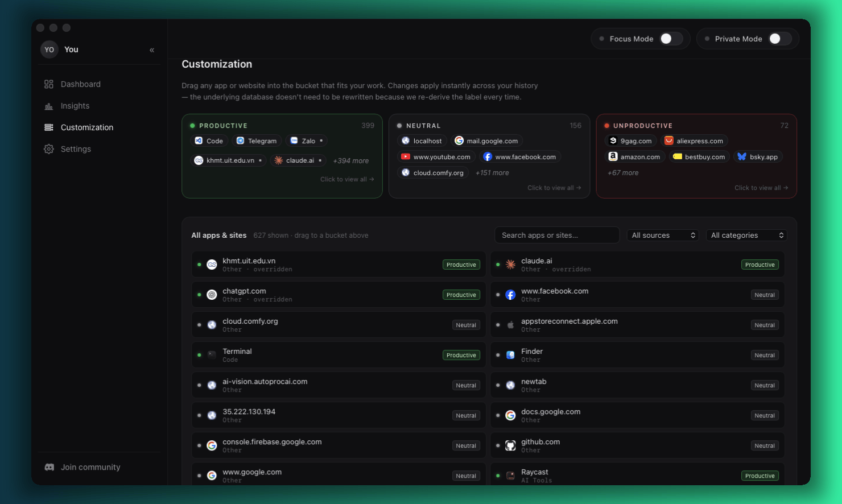Turn on the Private Mode switch
This screenshot has width=842, height=504.
[780, 39]
